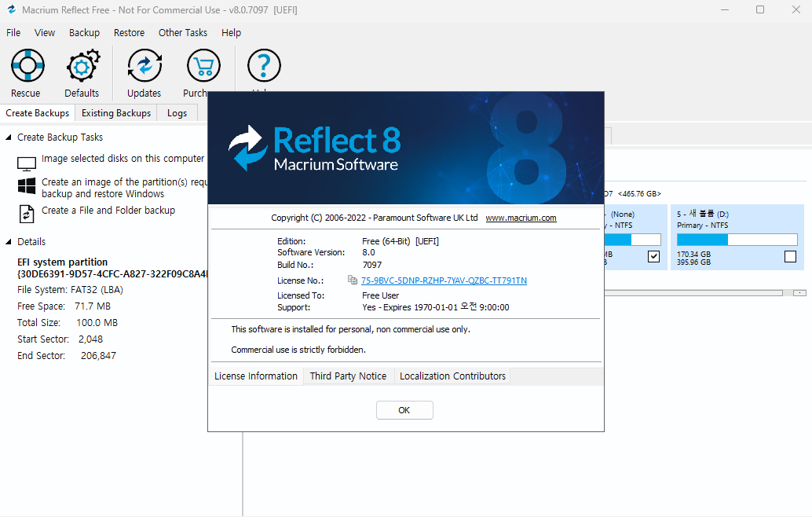The height and width of the screenshot is (517, 812).
Task: Open the File menu
Action: coord(13,33)
